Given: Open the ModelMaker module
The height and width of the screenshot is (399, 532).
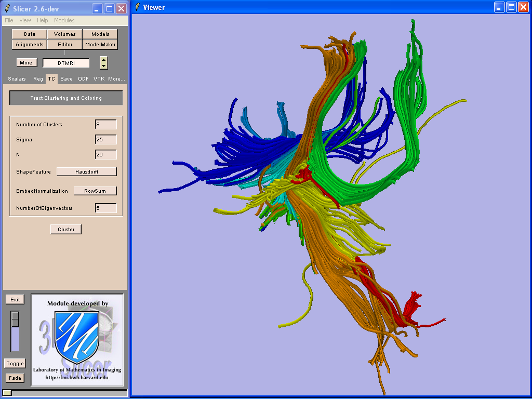Looking at the screenshot, I should (100, 45).
